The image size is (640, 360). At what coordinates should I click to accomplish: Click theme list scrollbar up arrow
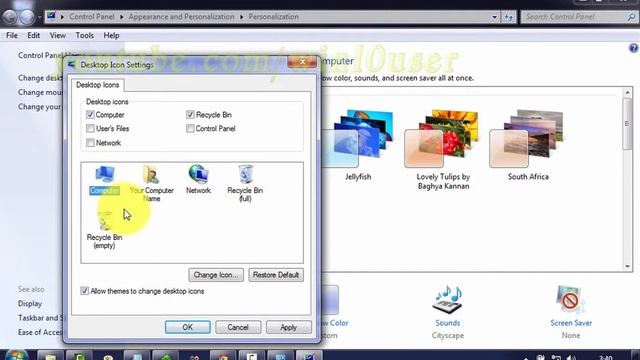(627, 93)
